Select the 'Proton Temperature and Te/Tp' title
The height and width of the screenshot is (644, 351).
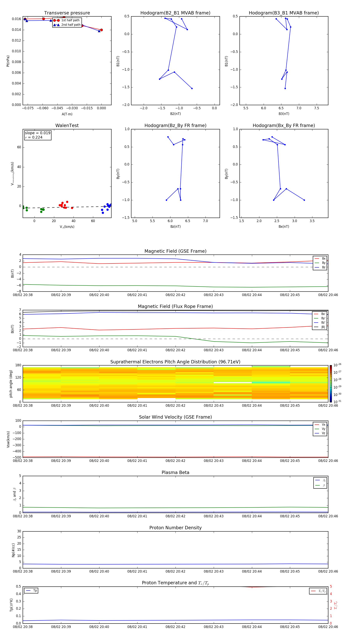click(x=175, y=583)
